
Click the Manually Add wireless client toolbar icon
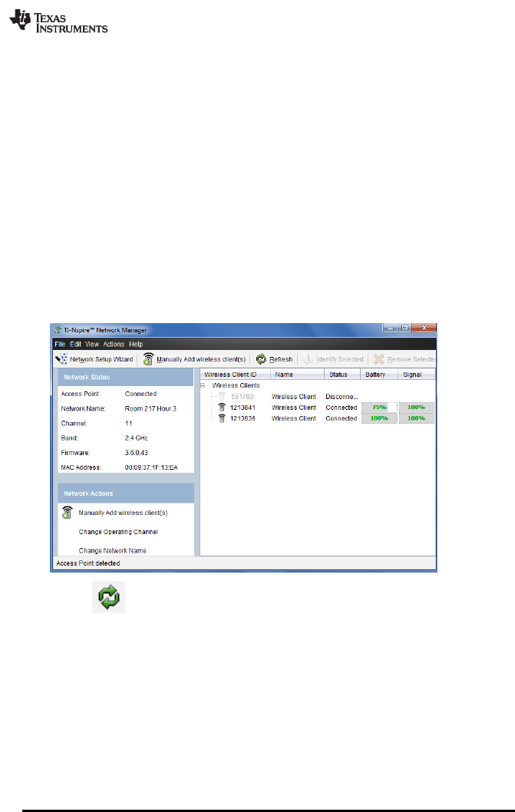(148, 359)
